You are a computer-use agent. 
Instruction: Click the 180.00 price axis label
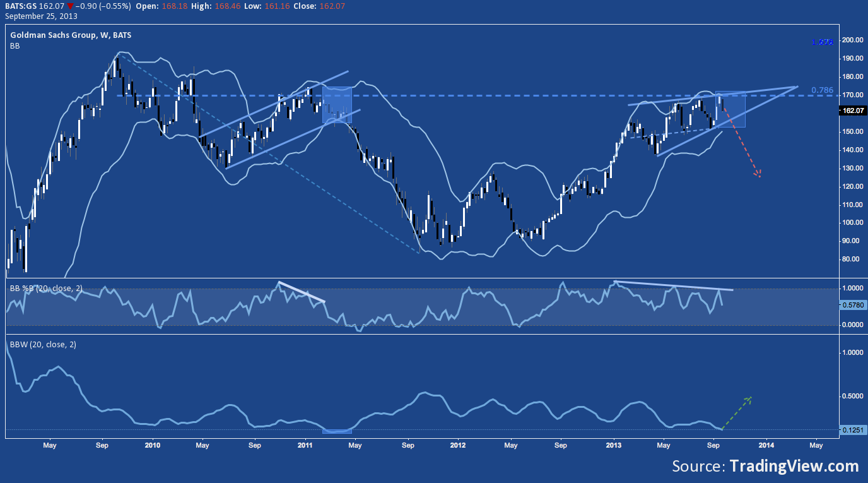(x=853, y=76)
